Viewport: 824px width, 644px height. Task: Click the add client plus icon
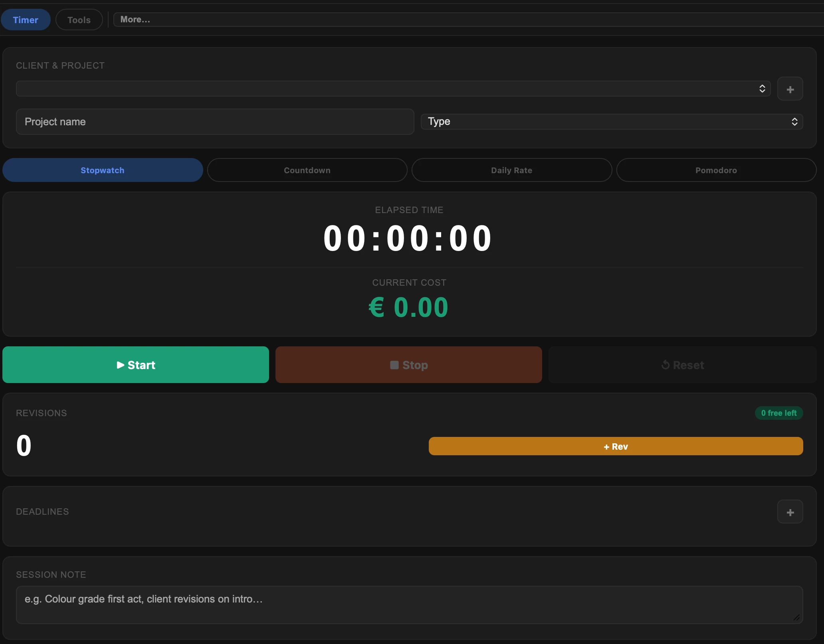790,89
